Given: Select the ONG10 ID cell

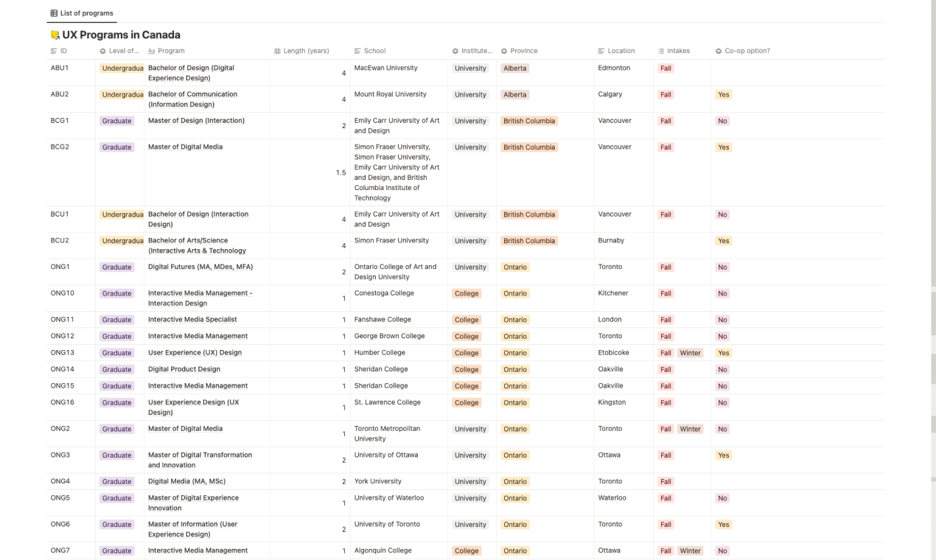Looking at the screenshot, I should tap(71, 298).
